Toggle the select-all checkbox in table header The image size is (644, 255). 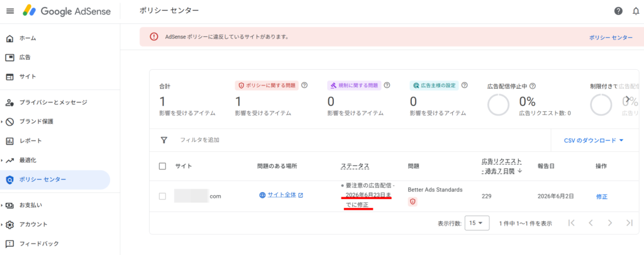tap(162, 166)
